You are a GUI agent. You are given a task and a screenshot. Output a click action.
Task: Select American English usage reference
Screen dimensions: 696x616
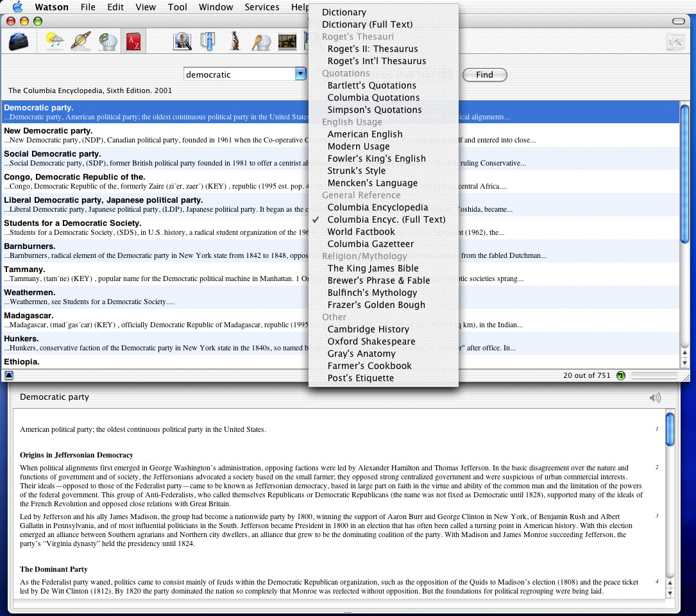coord(384,134)
